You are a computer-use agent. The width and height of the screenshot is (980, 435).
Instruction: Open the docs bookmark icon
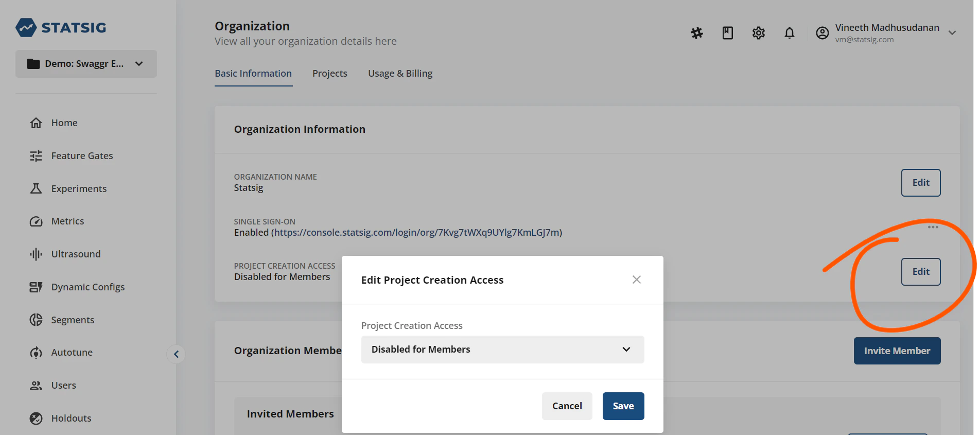click(728, 33)
